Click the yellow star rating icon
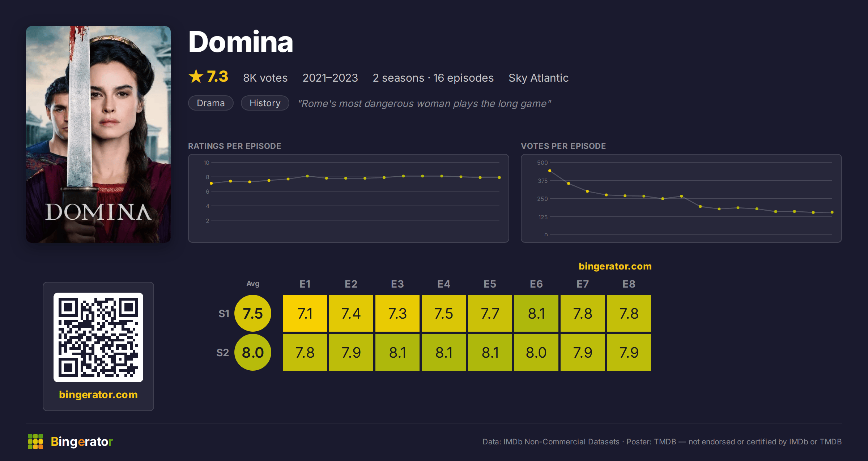The width and height of the screenshot is (868, 461). click(196, 77)
